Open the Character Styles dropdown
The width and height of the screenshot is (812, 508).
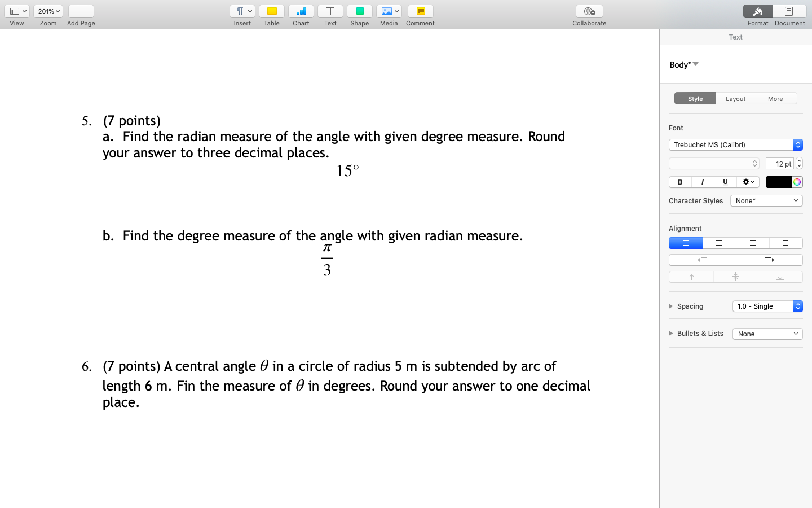(766, 200)
